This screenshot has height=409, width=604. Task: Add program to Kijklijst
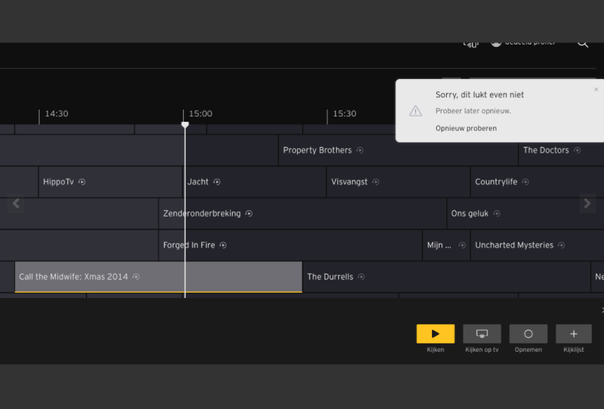[574, 334]
